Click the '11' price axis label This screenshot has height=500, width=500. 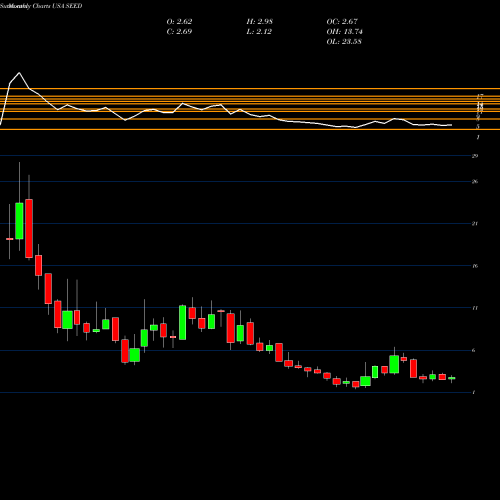pyautogui.click(x=475, y=308)
